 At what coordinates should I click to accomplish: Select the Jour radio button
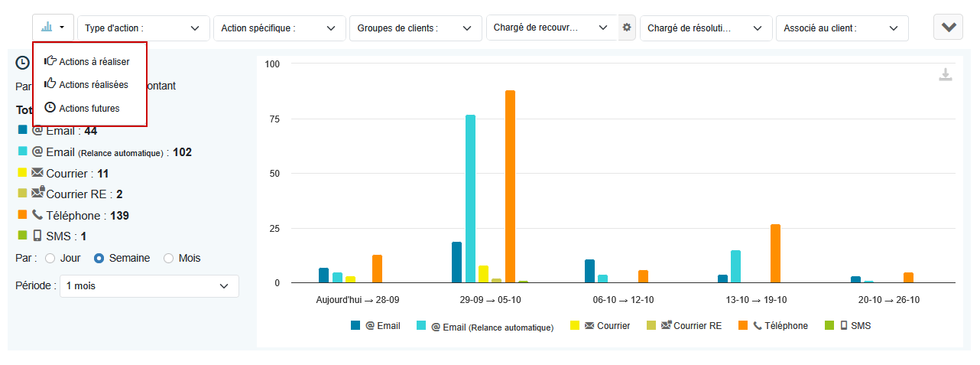click(x=50, y=259)
